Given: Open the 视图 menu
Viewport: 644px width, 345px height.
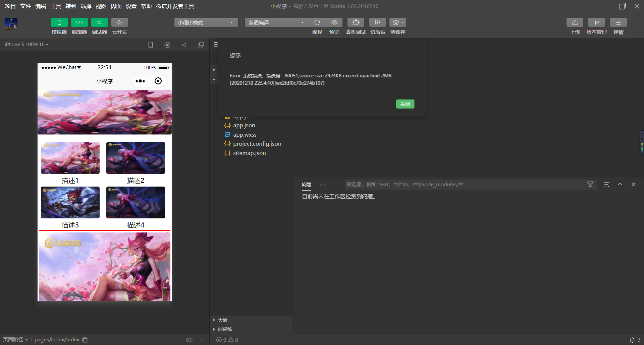Looking at the screenshot, I should click(x=101, y=6).
